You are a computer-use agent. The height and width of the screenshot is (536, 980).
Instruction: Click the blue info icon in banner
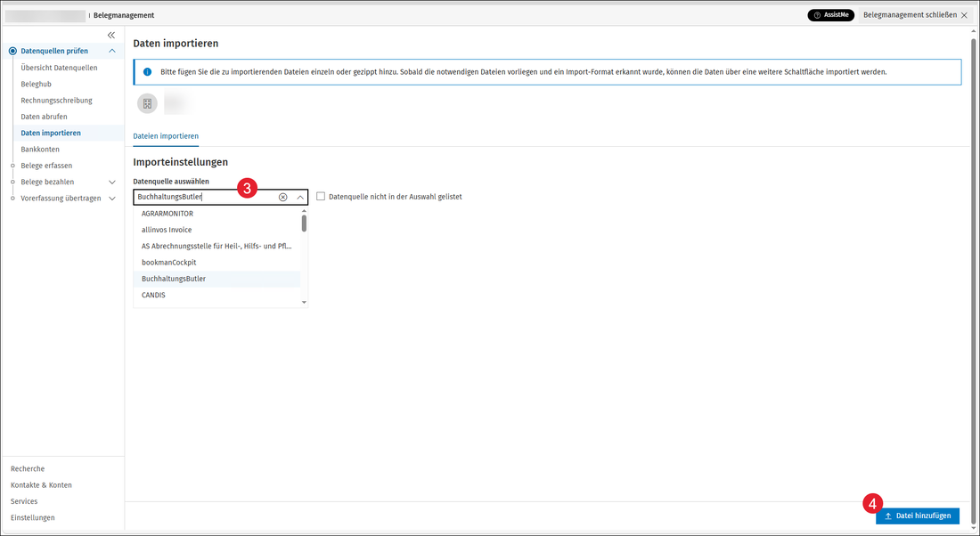tap(148, 72)
